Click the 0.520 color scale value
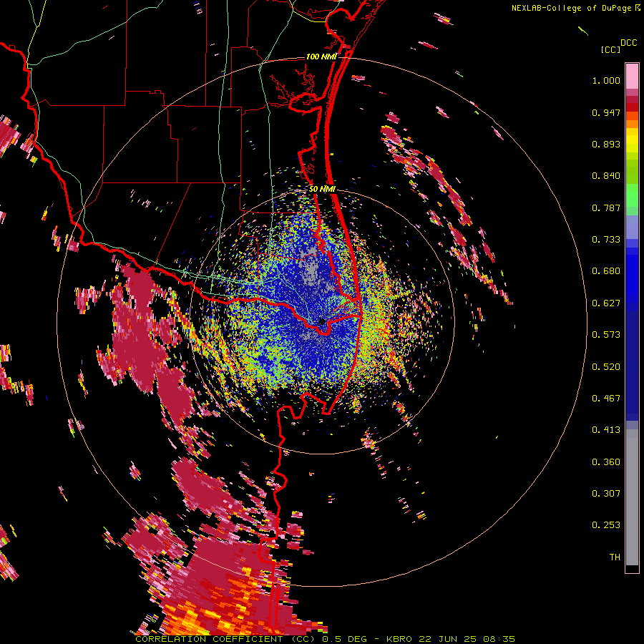Viewport: 644px width, 644px height. (606, 367)
